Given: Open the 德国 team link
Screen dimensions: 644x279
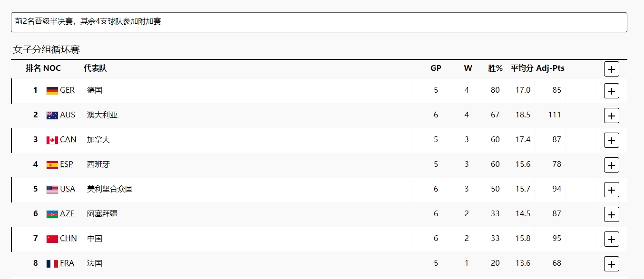Looking at the screenshot, I should pyautogui.click(x=95, y=90).
